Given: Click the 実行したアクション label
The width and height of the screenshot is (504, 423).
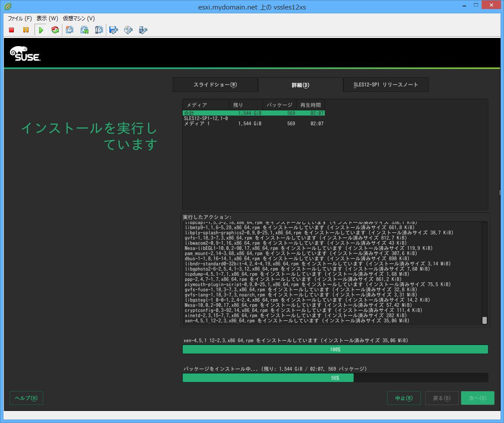Looking at the screenshot, I should pyautogui.click(x=207, y=217).
